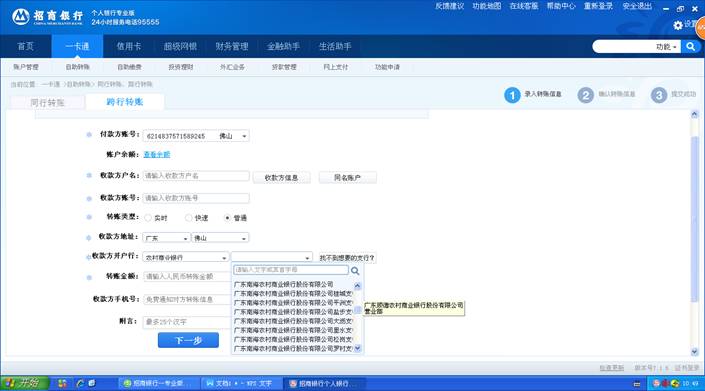Screen dimensions: 705x391
Task: Click the 反馈建议 link
Action: (x=449, y=6)
